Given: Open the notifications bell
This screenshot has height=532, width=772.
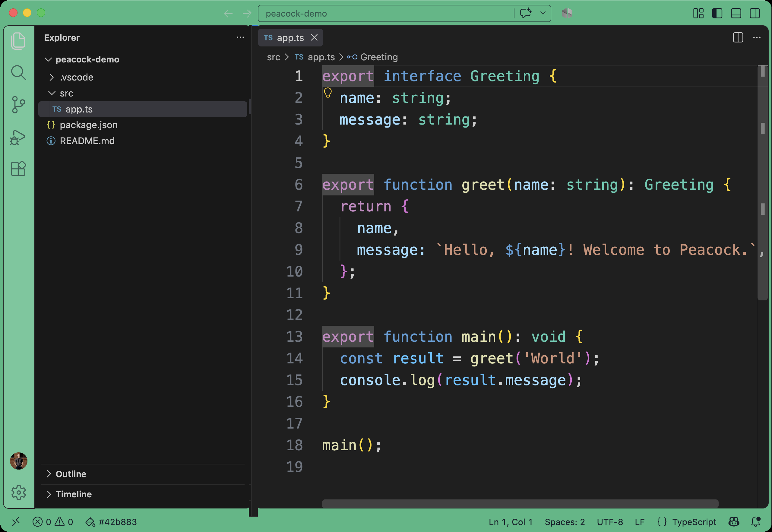Looking at the screenshot, I should pos(756,522).
